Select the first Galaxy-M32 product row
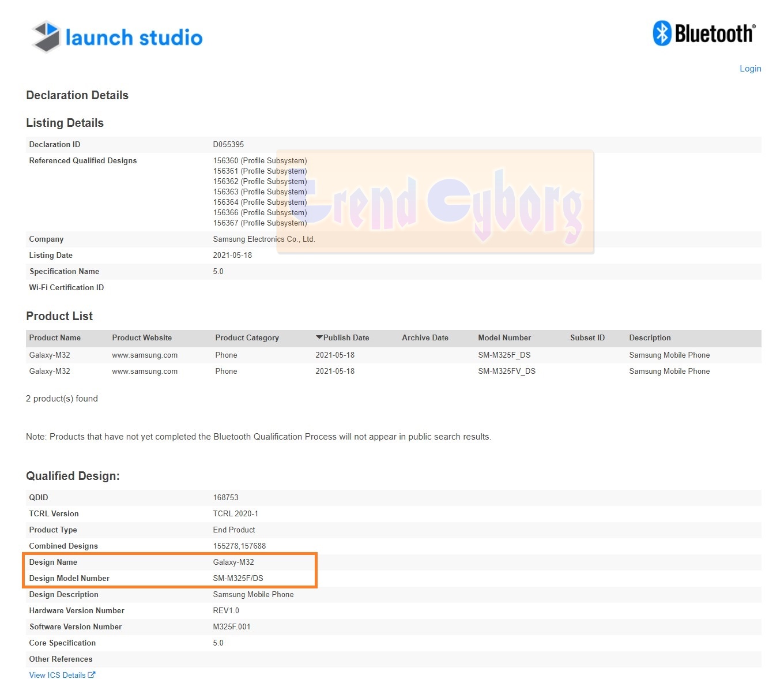The height and width of the screenshot is (679, 784). coord(231,355)
